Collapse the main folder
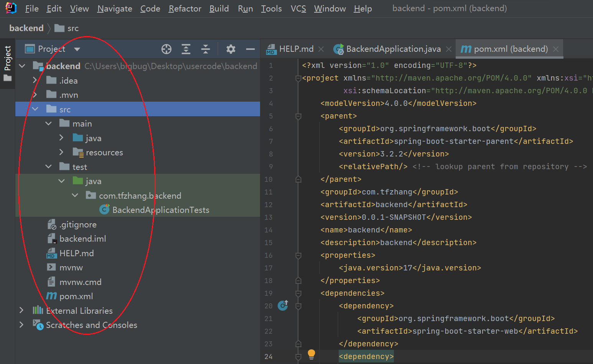The height and width of the screenshot is (364, 593). pyautogui.click(x=48, y=124)
